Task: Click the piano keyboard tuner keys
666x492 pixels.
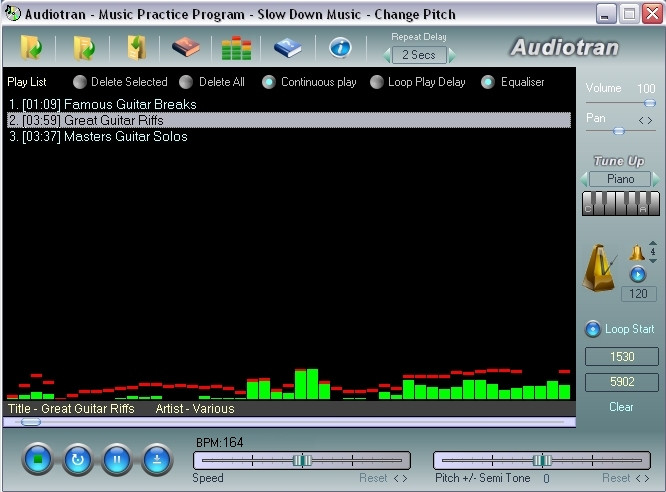Action: (x=621, y=203)
